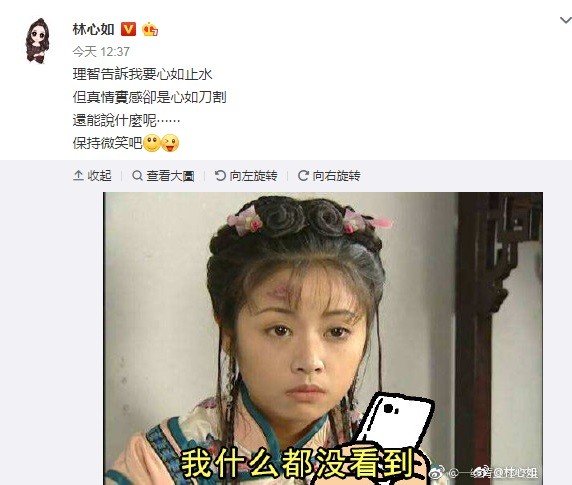
Task: Click the magnifier icon beside 查看大圖
Action: click(x=137, y=176)
